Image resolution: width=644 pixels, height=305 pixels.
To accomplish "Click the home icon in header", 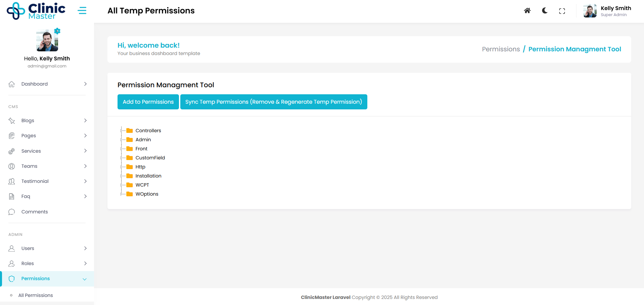I will [x=527, y=11].
